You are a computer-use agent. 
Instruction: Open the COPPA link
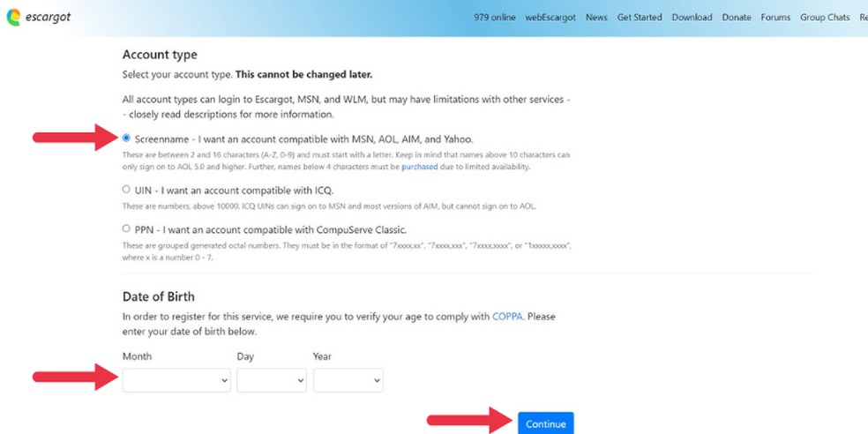coord(507,317)
